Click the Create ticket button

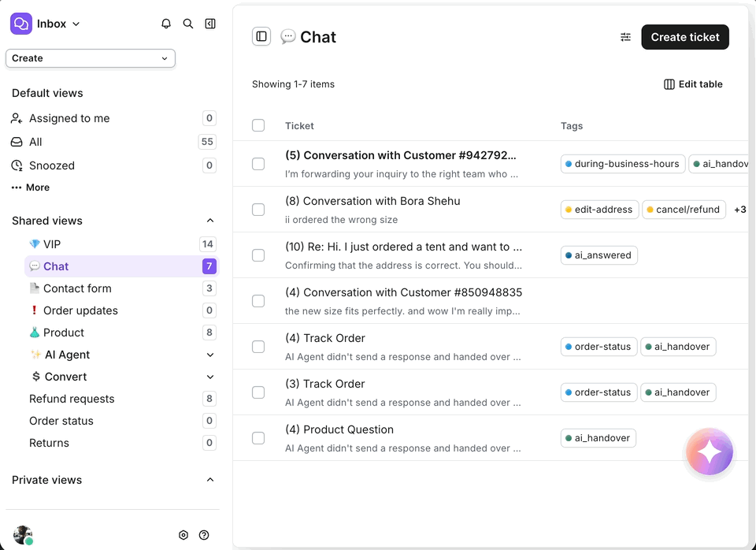(x=685, y=37)
